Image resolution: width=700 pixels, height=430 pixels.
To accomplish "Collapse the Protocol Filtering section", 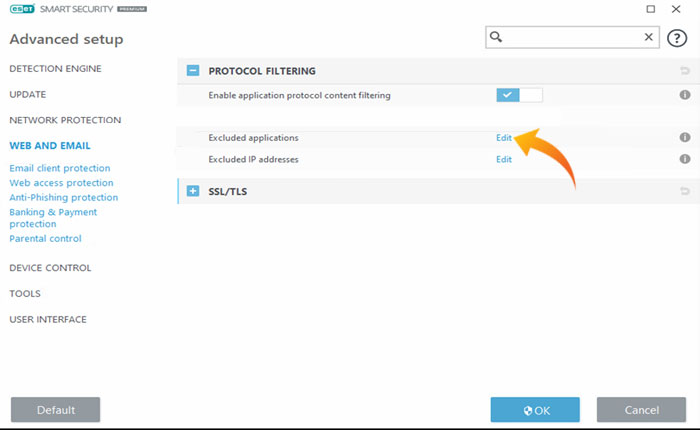I will pos(193,71).
